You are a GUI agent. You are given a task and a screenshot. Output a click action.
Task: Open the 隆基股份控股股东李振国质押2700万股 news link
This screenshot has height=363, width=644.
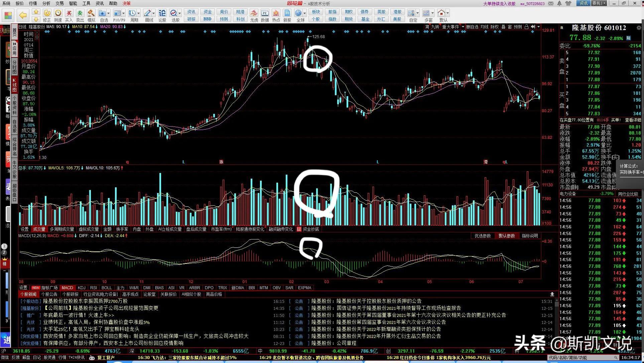85,301
